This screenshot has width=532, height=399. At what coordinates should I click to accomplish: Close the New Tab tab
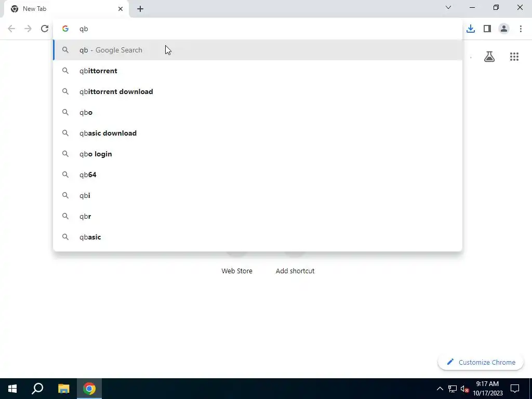tap(121, 9)
